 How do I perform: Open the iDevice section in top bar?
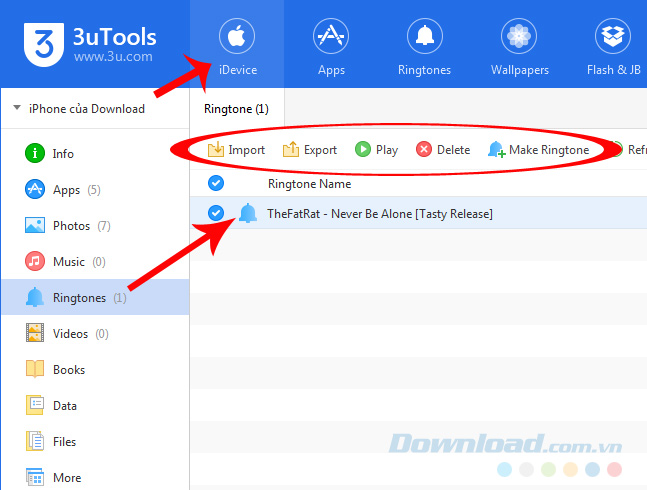(237, 45)
